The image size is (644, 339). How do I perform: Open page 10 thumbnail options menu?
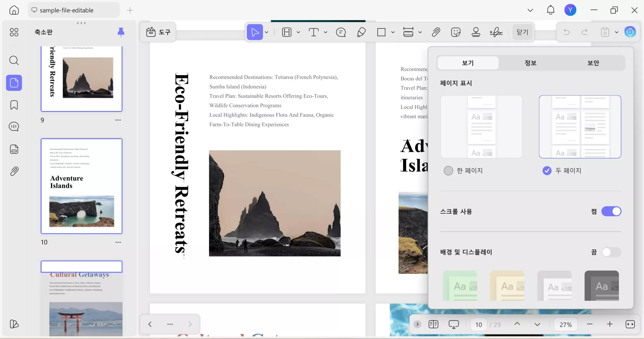point(118,242)
